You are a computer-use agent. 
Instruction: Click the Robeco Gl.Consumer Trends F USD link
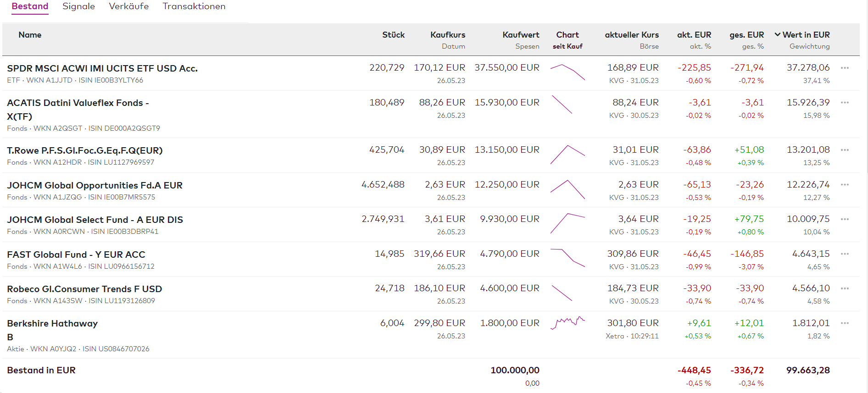click(x=84, y=289)
